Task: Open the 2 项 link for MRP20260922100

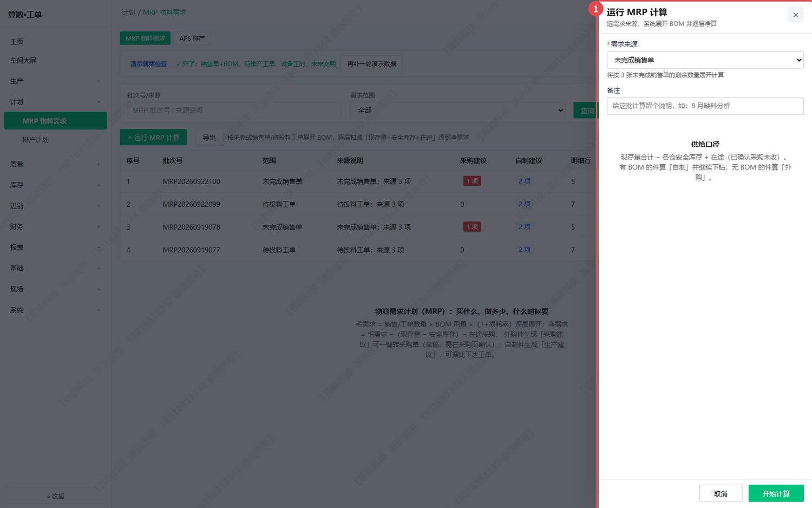Action: pyautogui.click(x=524, y=181)
